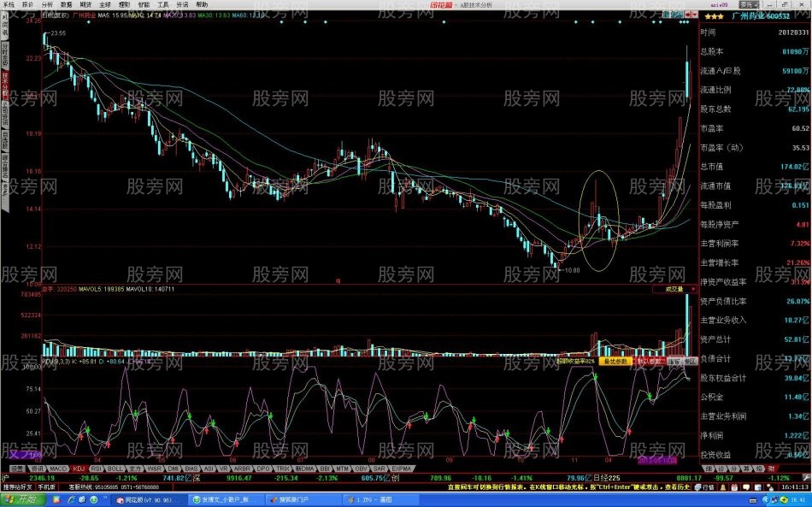Open the 分析 menu
Image resolution: width=812 pixels, height=507 pixels.
(x=47, y=4)
